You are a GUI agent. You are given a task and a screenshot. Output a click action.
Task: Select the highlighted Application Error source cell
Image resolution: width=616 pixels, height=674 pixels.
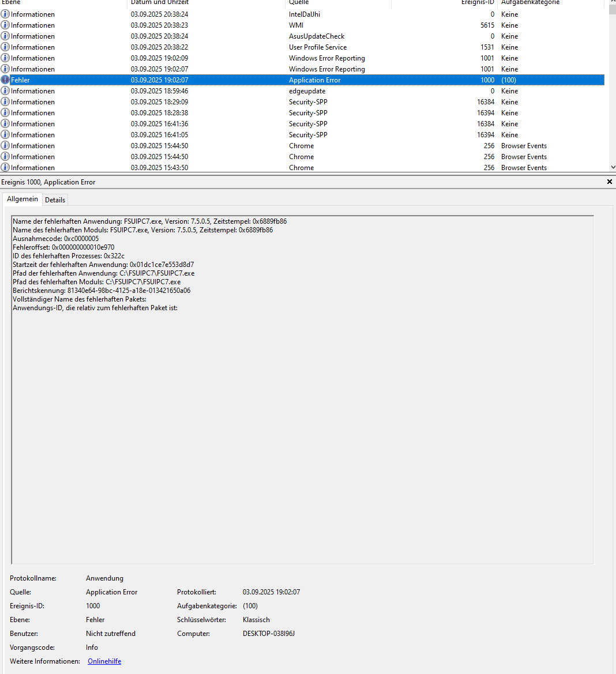point(315,80)
